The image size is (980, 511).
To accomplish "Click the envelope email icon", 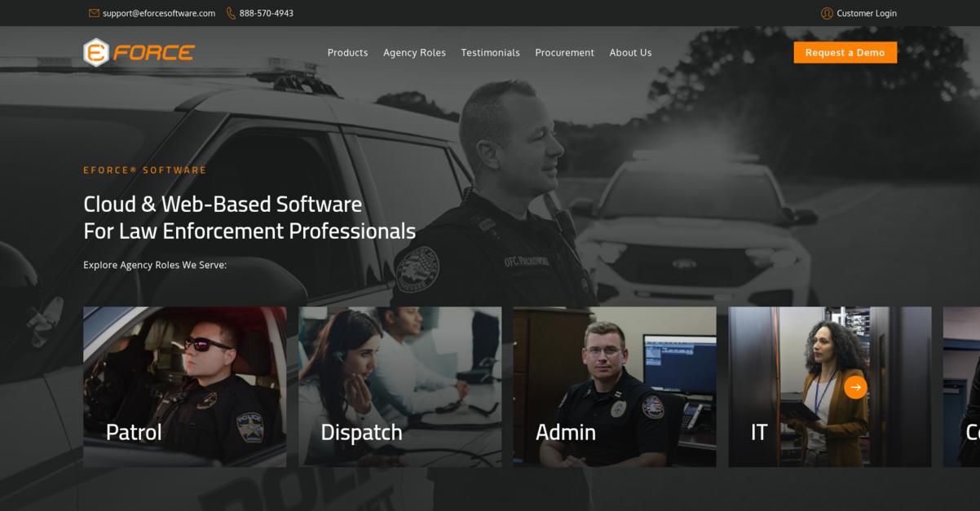I will coord(94,13).
